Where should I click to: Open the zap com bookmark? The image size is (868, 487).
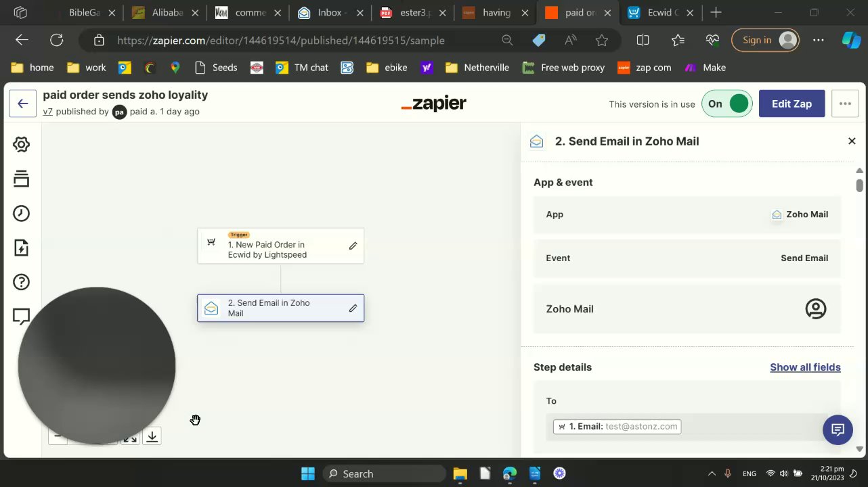(645, 67)
